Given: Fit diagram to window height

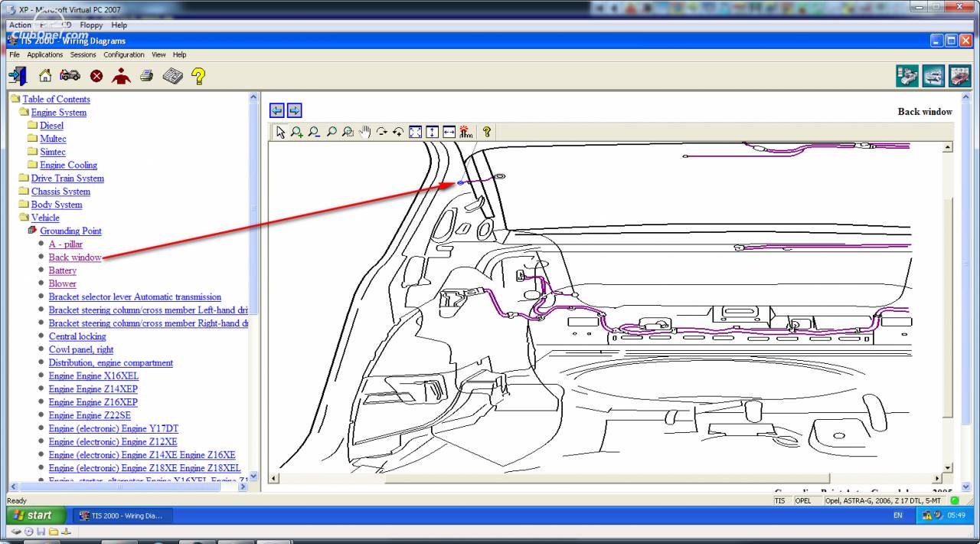Looking at the screenshot, I should tap(432, 132).
